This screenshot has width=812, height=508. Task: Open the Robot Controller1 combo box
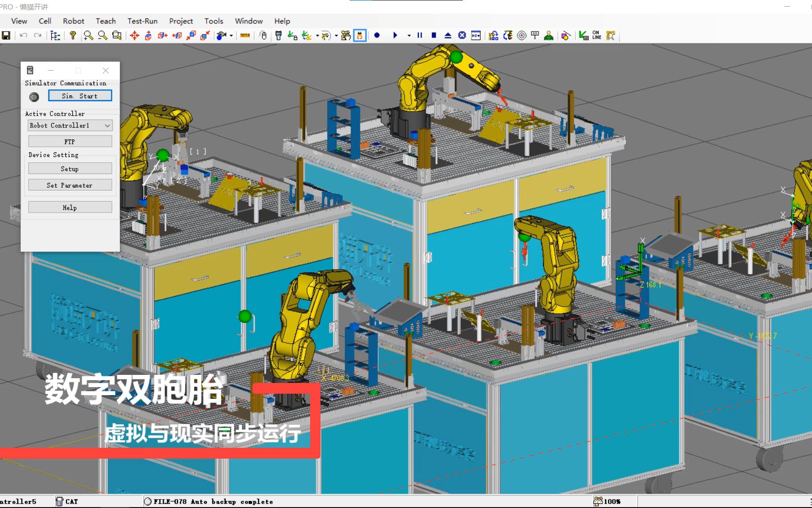(x=70, y=126)
